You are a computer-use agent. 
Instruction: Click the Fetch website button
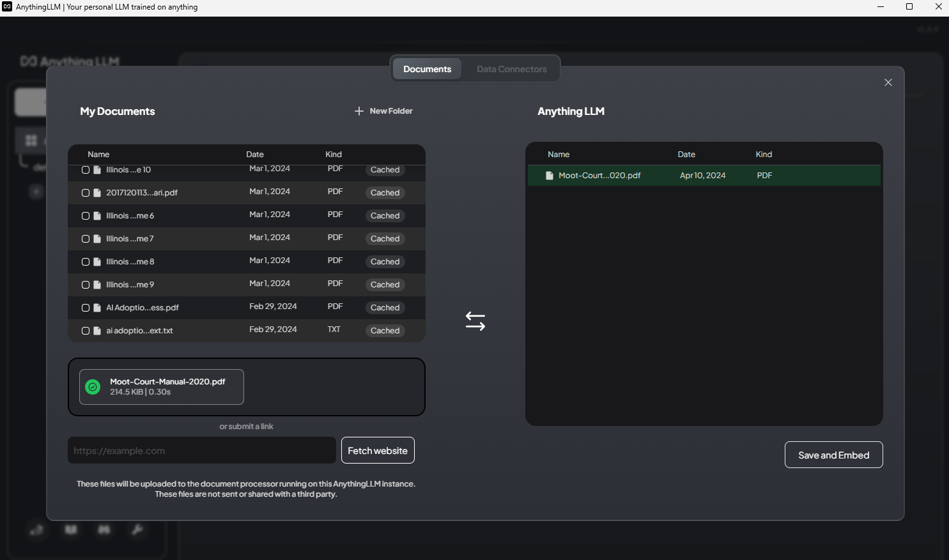pos(378,451)
